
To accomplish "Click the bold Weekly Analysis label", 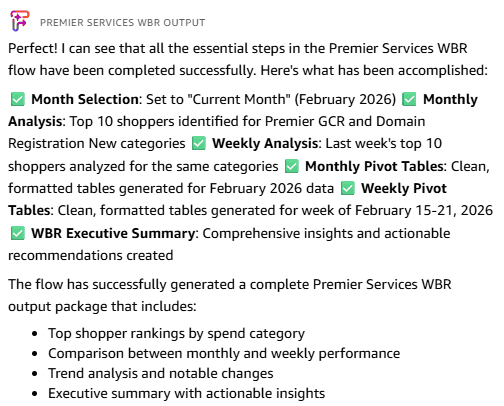I will click(265, 144).
